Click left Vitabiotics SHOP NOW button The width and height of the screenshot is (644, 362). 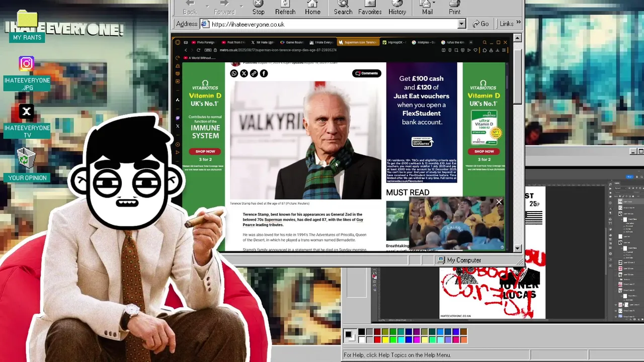205,151
